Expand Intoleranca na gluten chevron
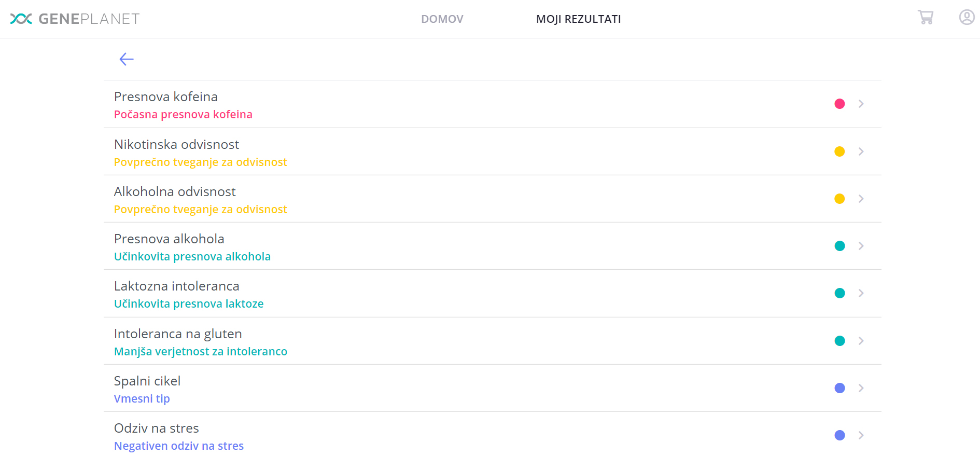This screenshot has width=980, height=456. coord(861,341)
